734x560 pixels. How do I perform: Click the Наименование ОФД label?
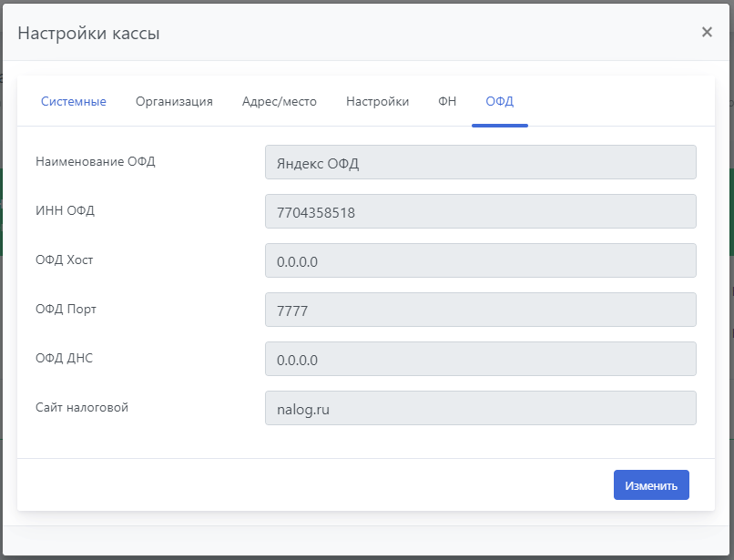pyautogui.click(x=95, y=162)
